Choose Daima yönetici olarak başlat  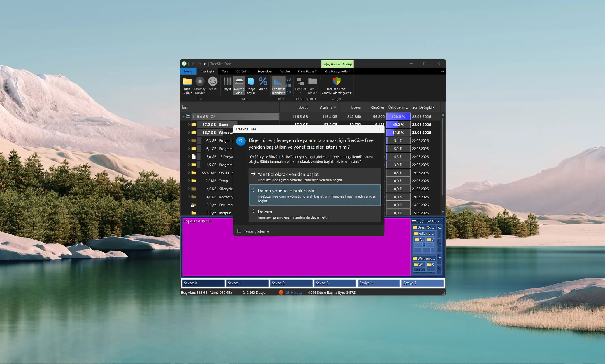pyautogui.click(x=315, y=195)
